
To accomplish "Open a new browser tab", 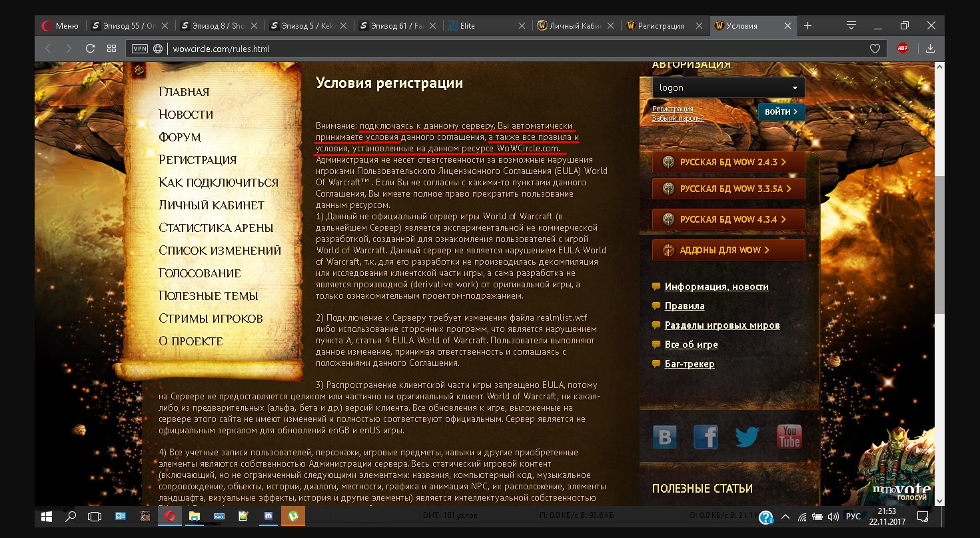I will [808, 26].
